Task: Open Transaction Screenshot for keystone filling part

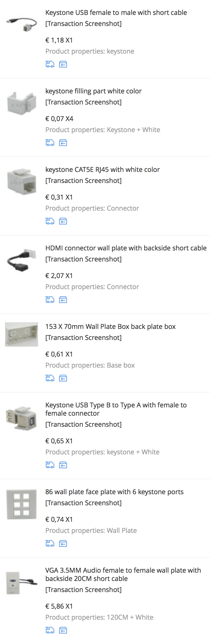Action: 83,102
